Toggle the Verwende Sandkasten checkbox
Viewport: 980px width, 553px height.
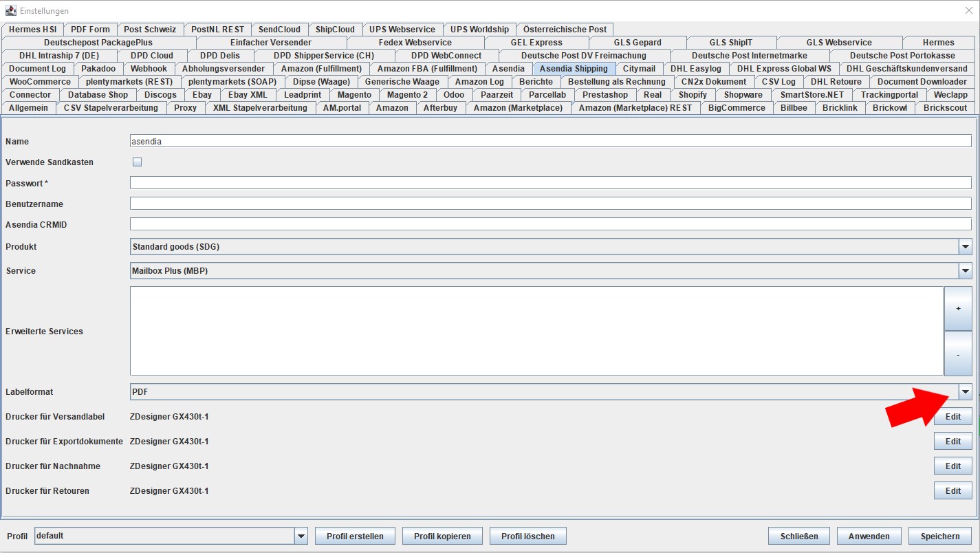(137, 162)
